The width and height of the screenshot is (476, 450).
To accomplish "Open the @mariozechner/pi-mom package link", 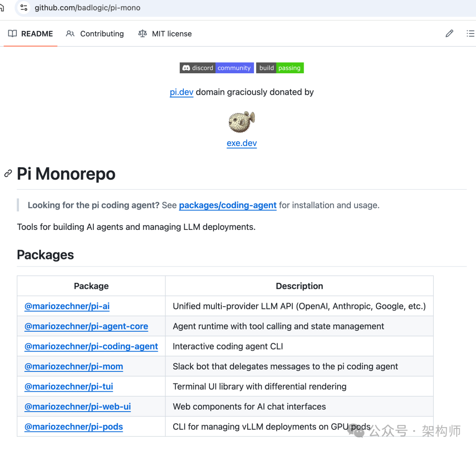I will coord(74,366).
